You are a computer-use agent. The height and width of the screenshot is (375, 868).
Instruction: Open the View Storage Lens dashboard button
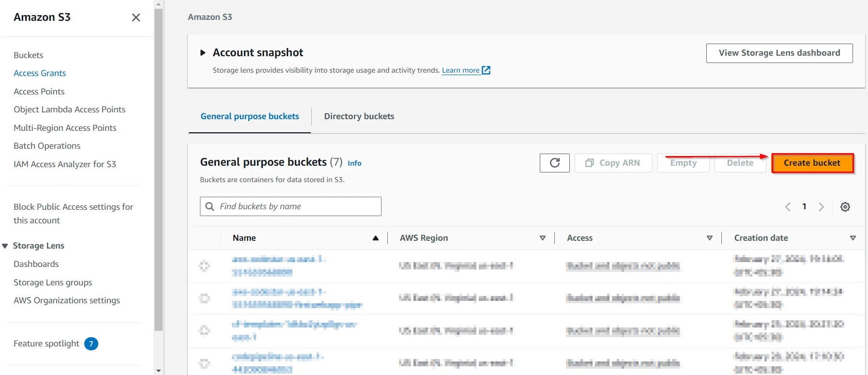tap(779, 53)
